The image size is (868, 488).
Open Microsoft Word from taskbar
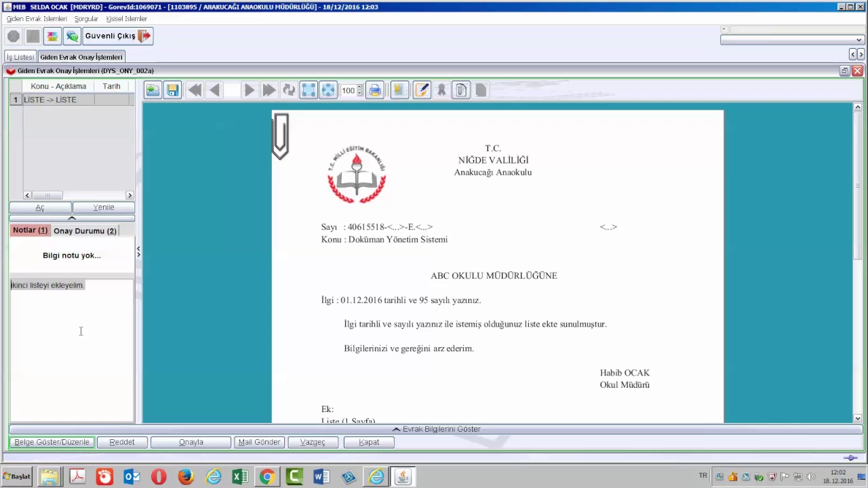321,477
